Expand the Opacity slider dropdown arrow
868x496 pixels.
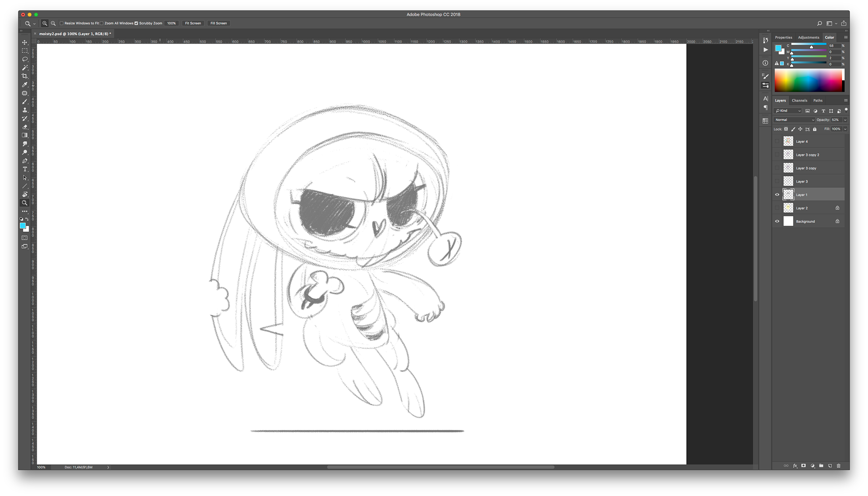(x=845, y=120)
